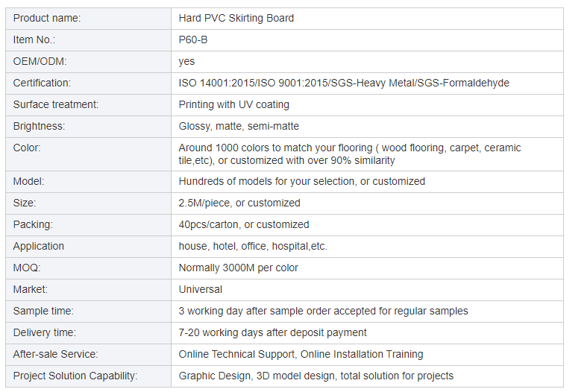587x392 pixels.
Task: Click the "Normally 3000M per color" MOQ value
Action: click(x=239, y=268)
